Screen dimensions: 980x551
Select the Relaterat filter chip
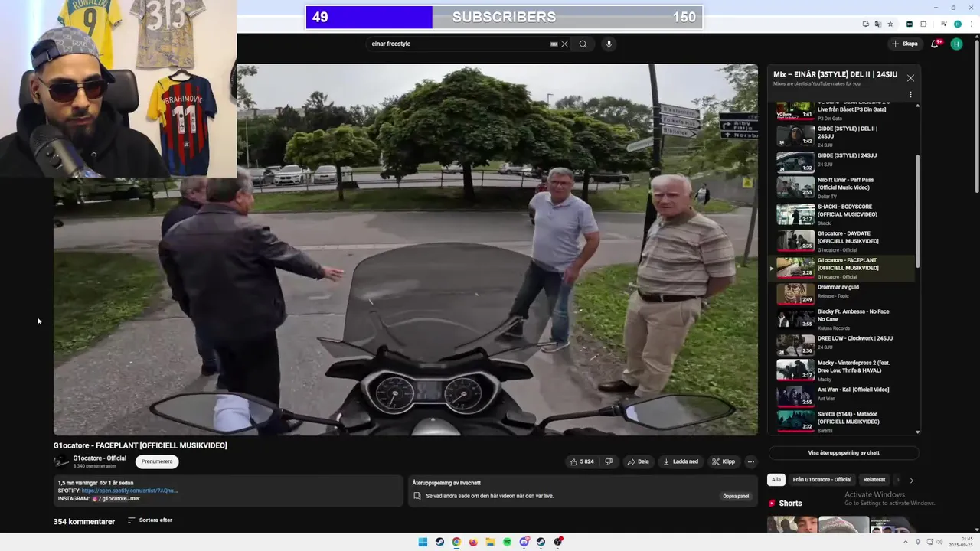pyautogui.click(x=874, y=480)
